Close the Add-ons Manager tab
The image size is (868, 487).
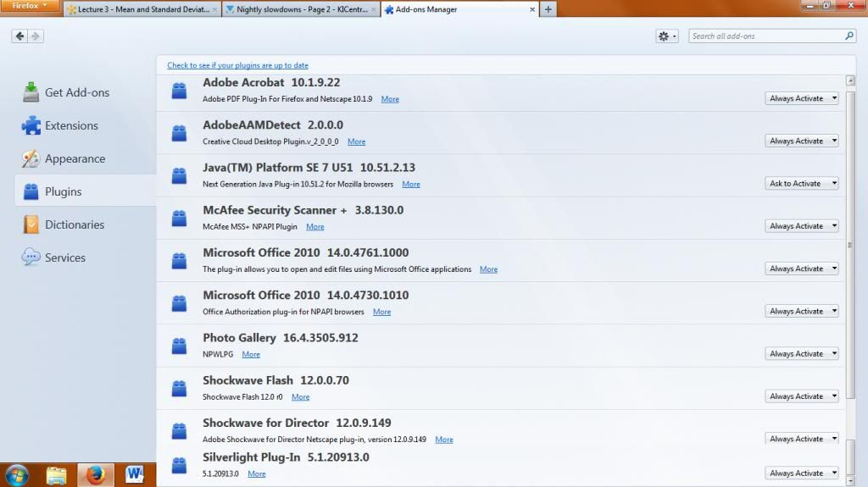pos(532,9)
